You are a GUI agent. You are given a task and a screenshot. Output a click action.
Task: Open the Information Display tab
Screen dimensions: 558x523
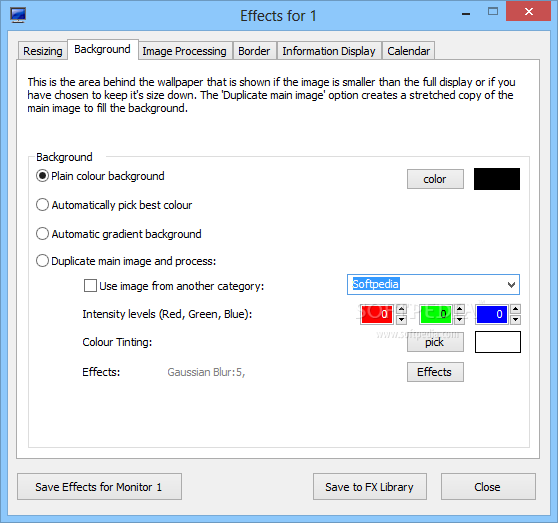click(x=329, y=51)
